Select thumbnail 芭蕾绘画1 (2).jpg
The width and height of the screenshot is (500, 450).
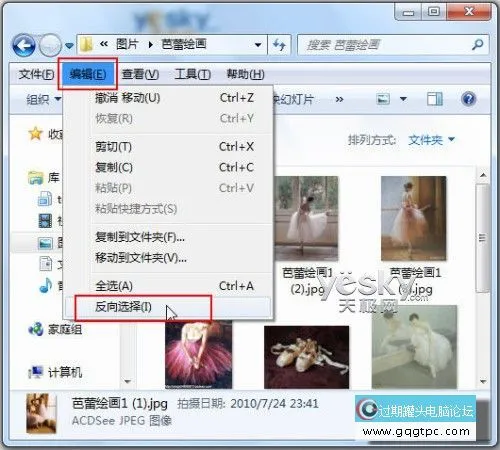coord(306,218)
